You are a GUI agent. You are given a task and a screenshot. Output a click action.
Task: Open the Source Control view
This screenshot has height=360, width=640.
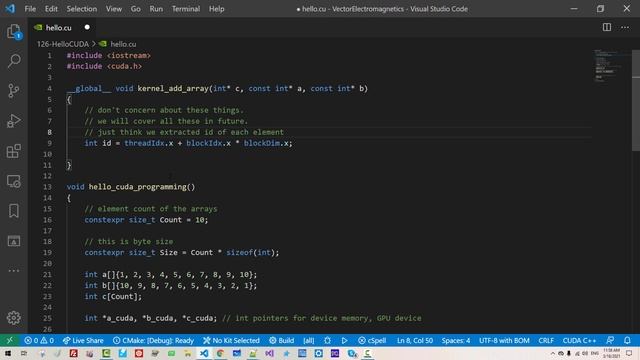point(14,91)
